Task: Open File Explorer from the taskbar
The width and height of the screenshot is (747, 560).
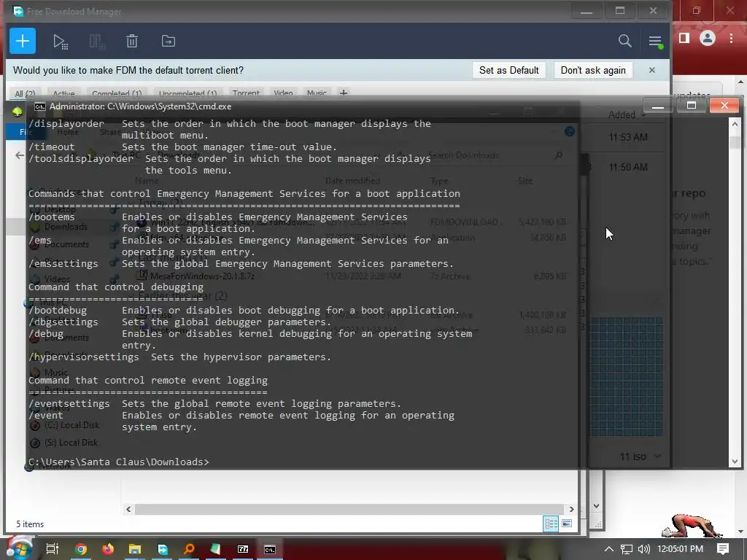Action: click(x=135, y=549)
